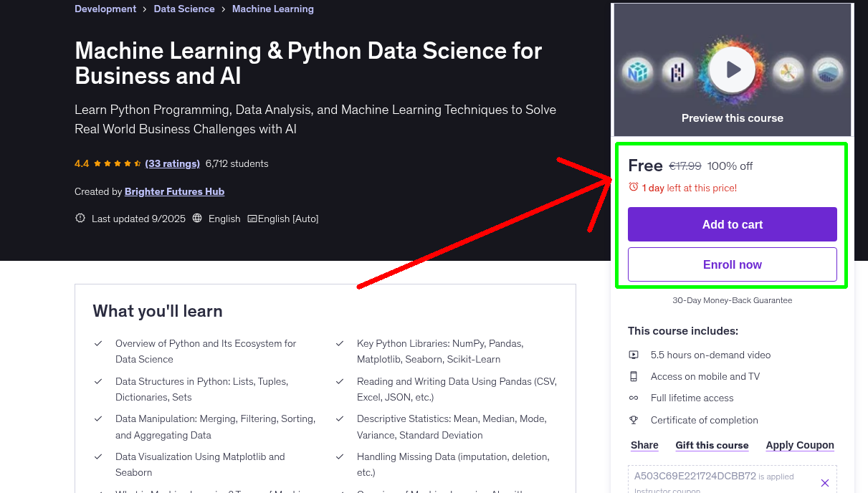The width and height of the screenshot is (868, 493).
Task: Click the trophy icon beside Certificate of completion
Action: [x=634, y=419]
